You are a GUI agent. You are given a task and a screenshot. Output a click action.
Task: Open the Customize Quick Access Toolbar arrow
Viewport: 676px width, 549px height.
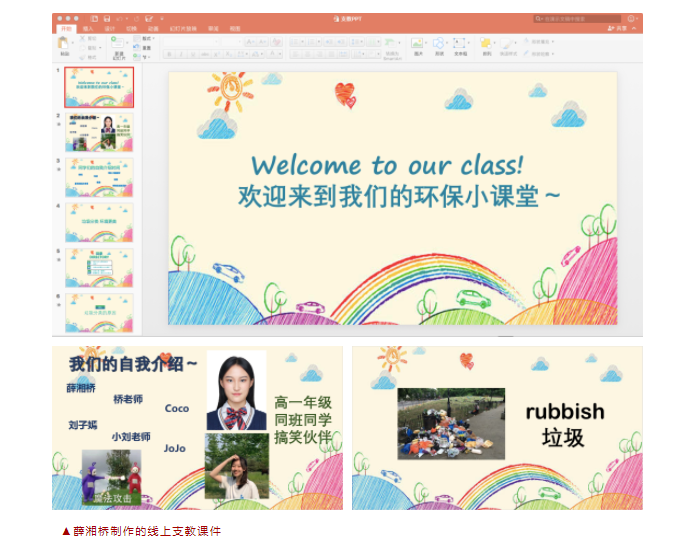162,19
